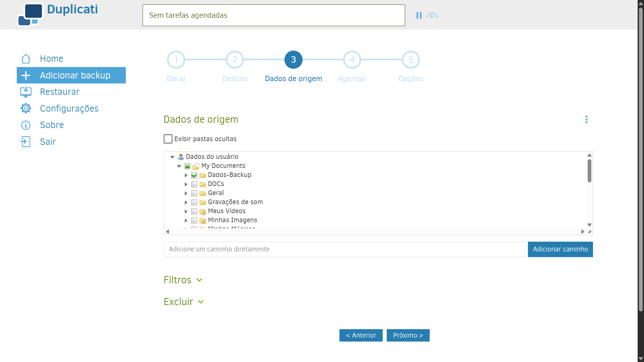Click the direct path input field

(345, 249)
